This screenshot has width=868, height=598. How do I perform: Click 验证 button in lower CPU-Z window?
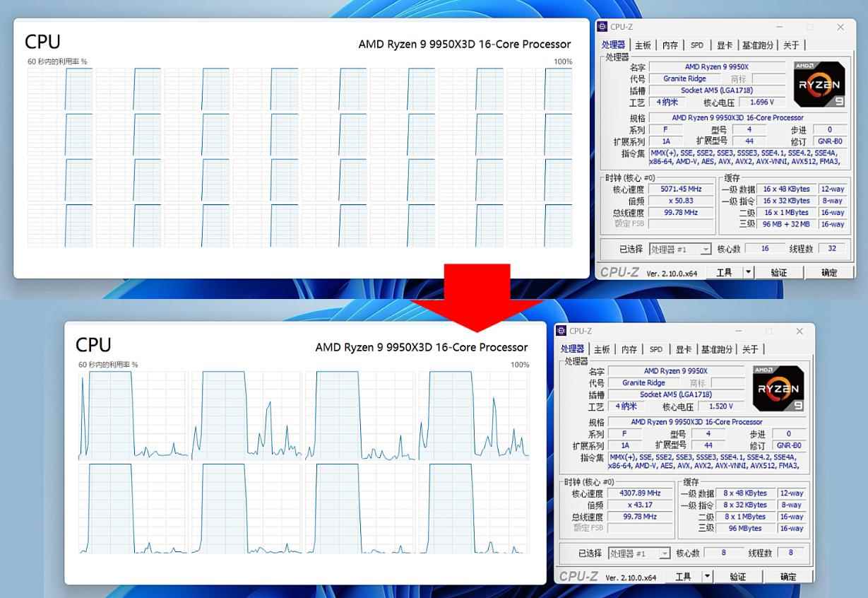pos(738,577)
